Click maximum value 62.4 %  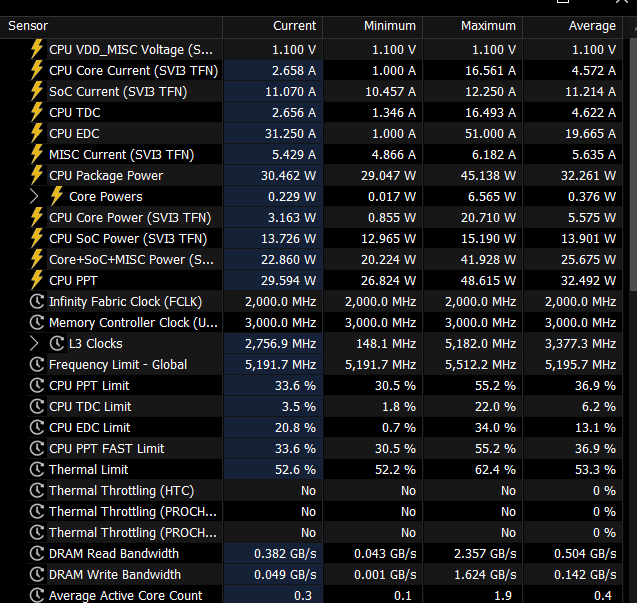495,470
